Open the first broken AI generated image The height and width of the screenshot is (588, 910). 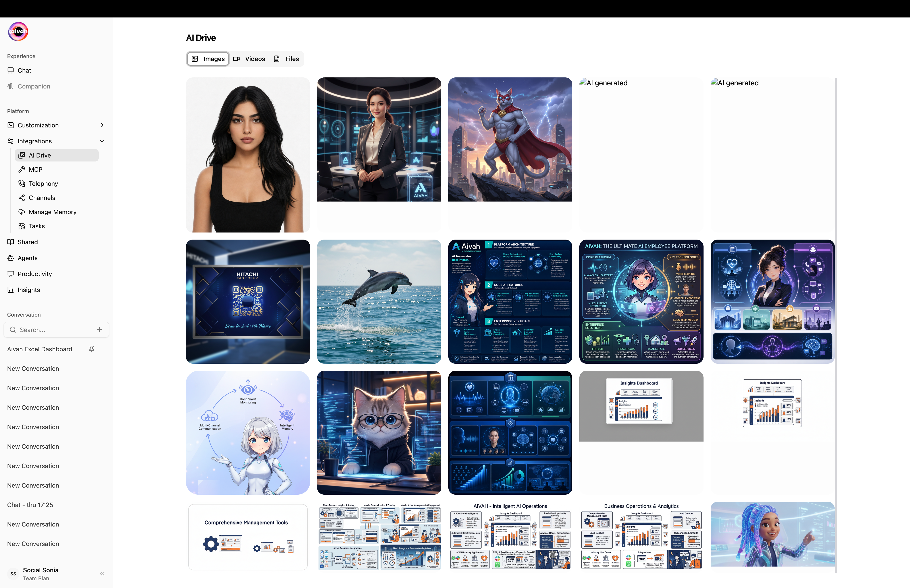coord(641,155)
